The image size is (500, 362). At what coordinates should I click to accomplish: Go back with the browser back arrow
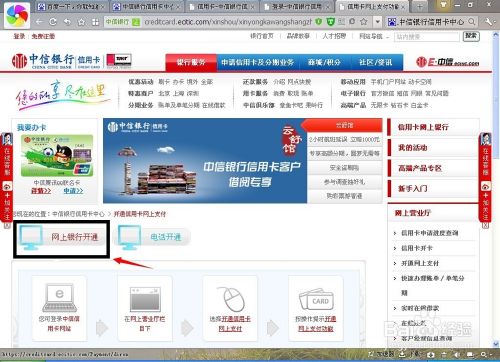tap(39, 22)
